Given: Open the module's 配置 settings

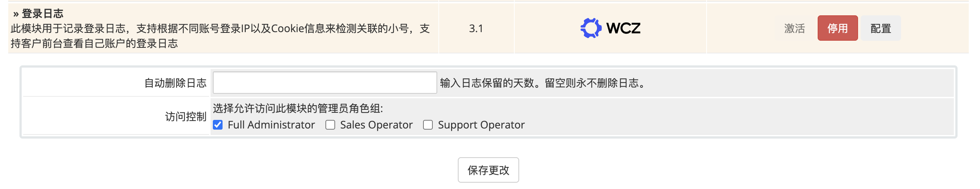Looking at the screenshot, I should (x=881, y=28).
